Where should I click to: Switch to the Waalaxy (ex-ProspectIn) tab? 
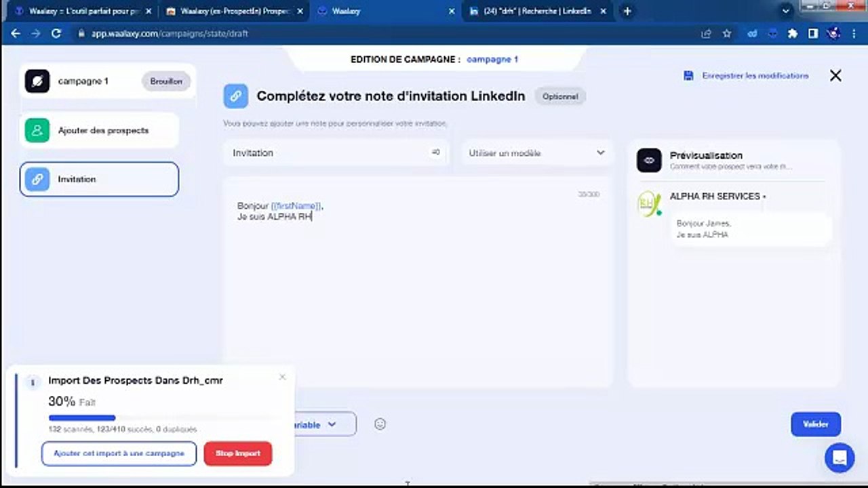(x=234, y=11)
